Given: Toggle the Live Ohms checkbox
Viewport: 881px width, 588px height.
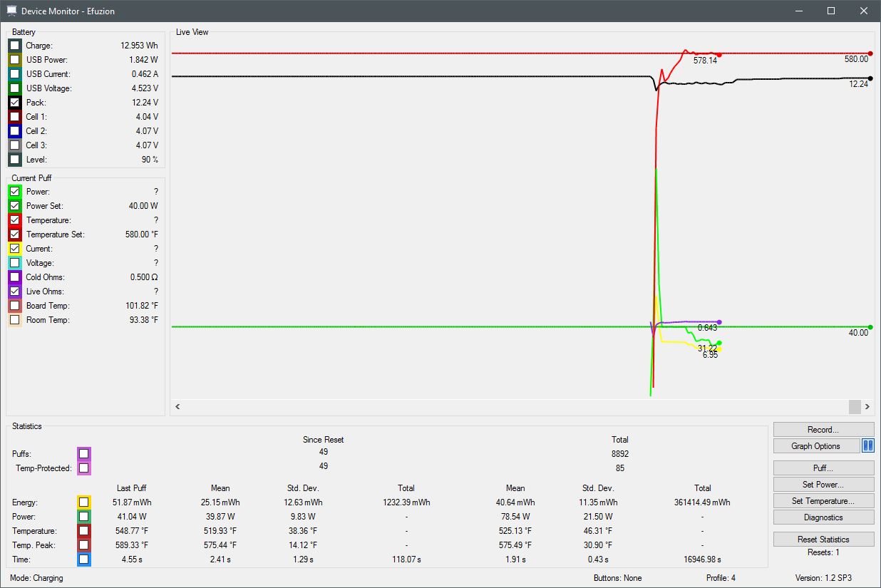Looking at the screenshot, I should coord(15,292).
